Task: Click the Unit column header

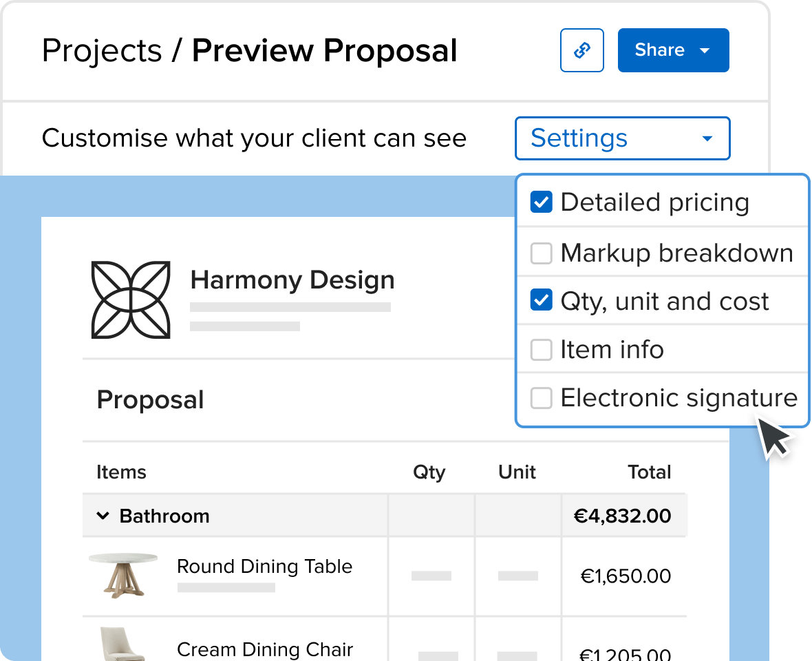Action: [517, 472]
